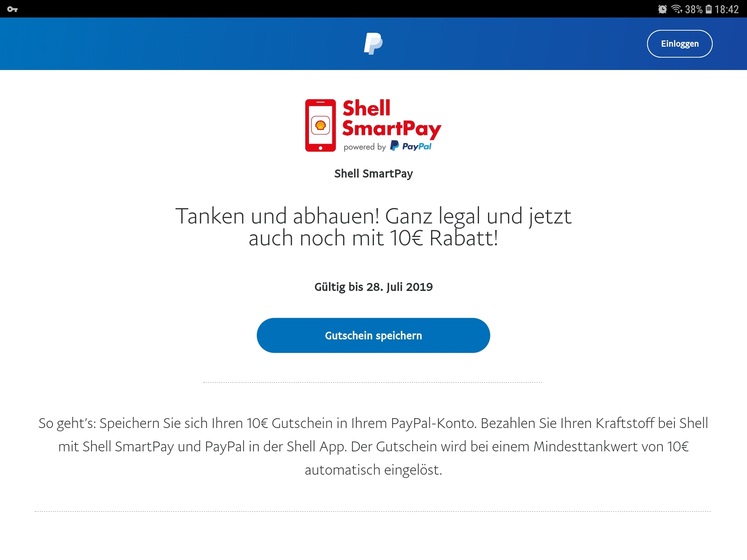Tap the 38% battery percentage

[693, 9]
